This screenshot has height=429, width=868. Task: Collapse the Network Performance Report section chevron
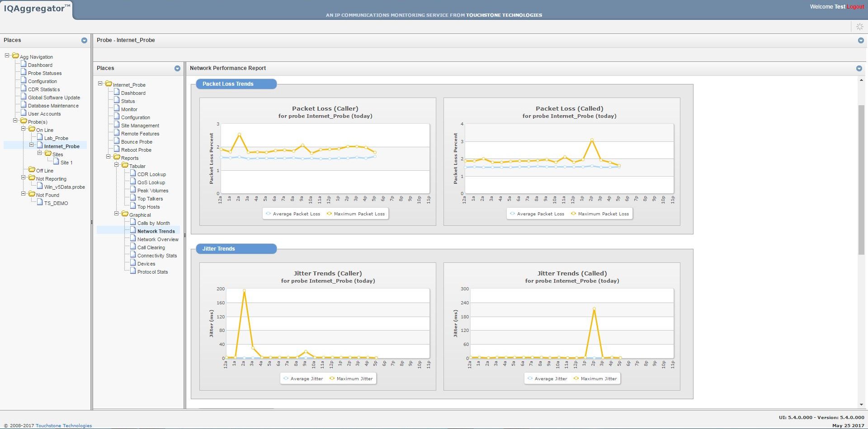(x=859, y=68)
